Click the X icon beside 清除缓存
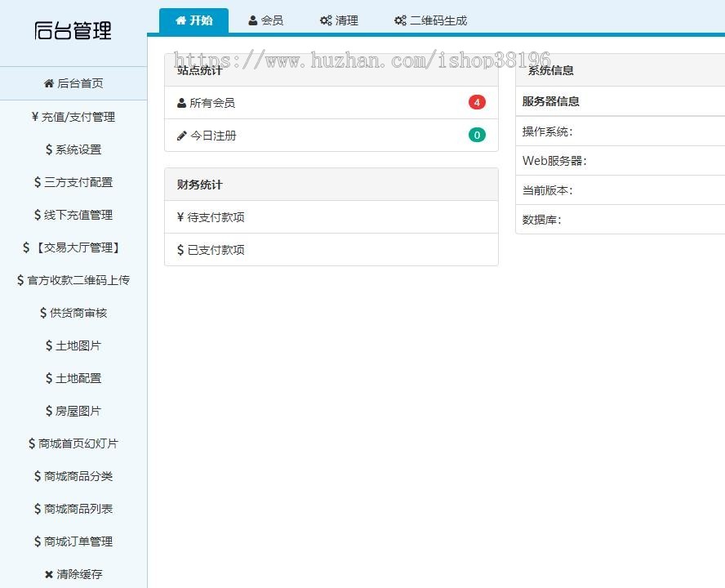725x588 pixels. 49,574
